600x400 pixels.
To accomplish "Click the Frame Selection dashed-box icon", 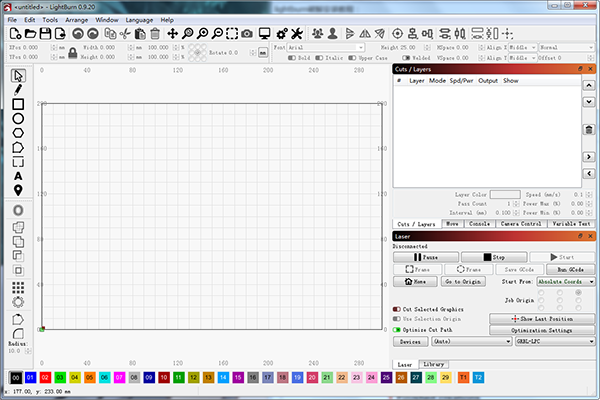I will coord(232,34).
